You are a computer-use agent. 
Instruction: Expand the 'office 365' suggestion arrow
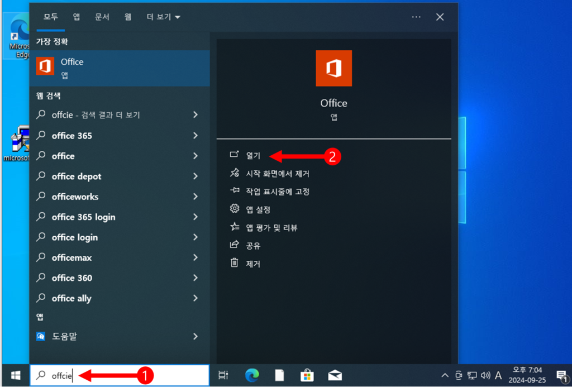[196, 135]
